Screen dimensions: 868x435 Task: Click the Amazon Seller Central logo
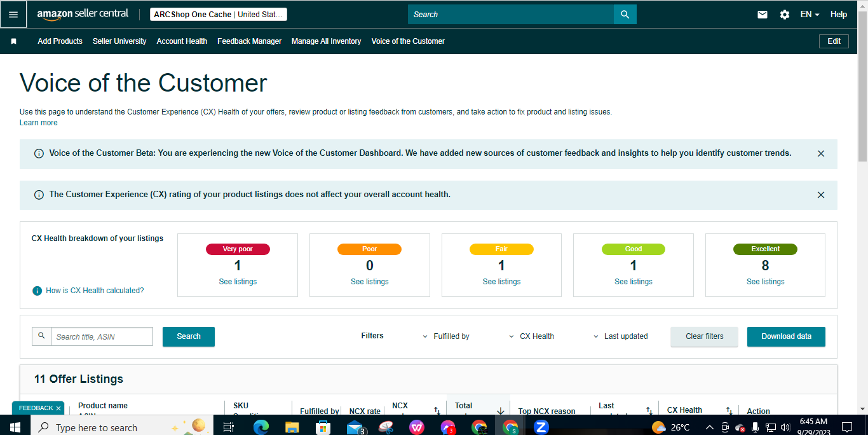click(83, 14)
